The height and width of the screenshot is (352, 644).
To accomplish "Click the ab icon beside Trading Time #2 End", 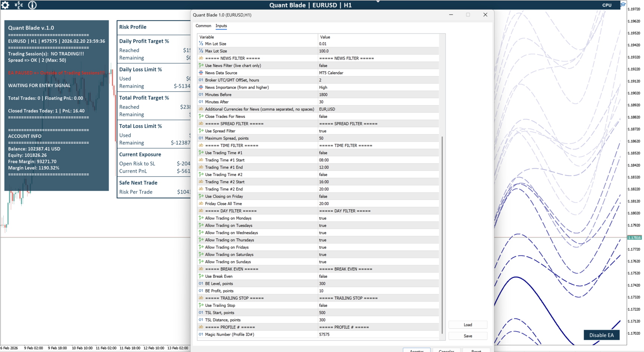I will (x=201, y=189).
